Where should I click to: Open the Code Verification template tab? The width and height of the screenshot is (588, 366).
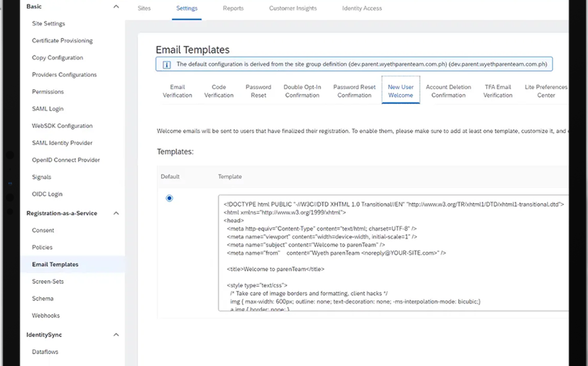pos(218,91)
